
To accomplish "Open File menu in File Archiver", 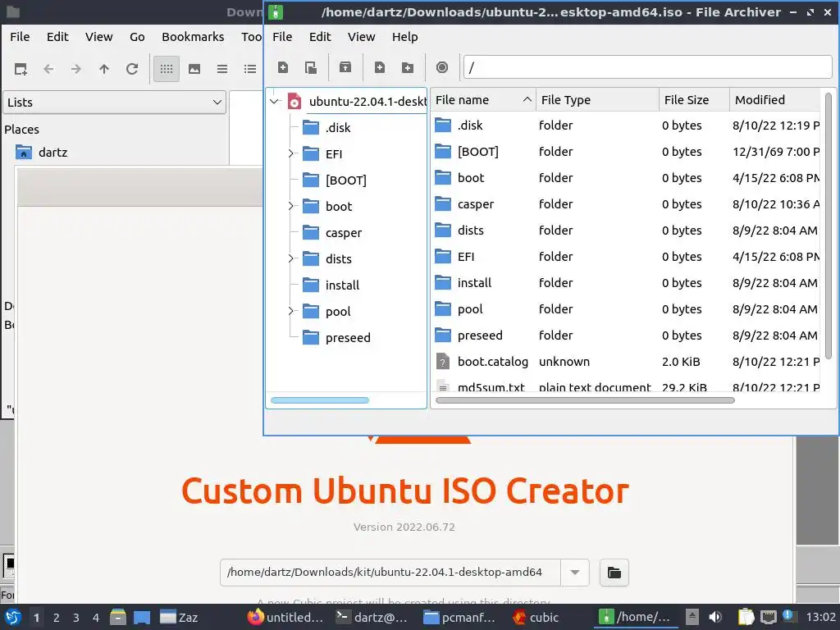I will 282,37.
